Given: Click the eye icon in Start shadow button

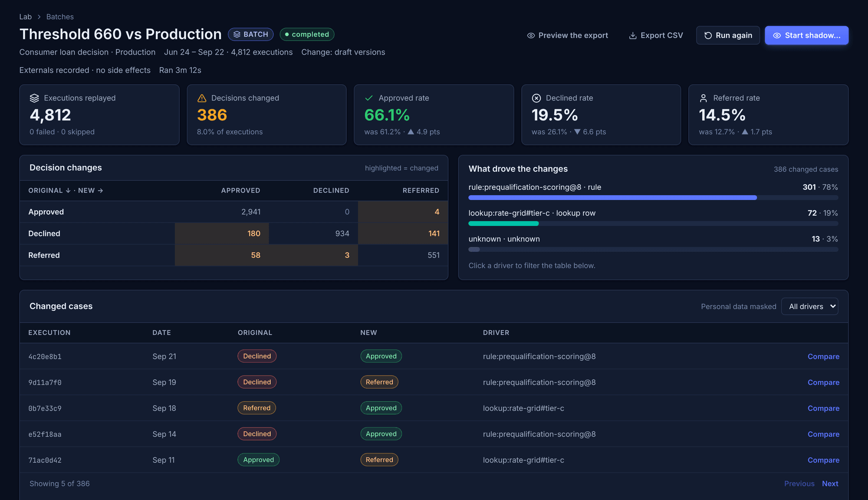Looking at the screenshot, I should pos(777,36).
